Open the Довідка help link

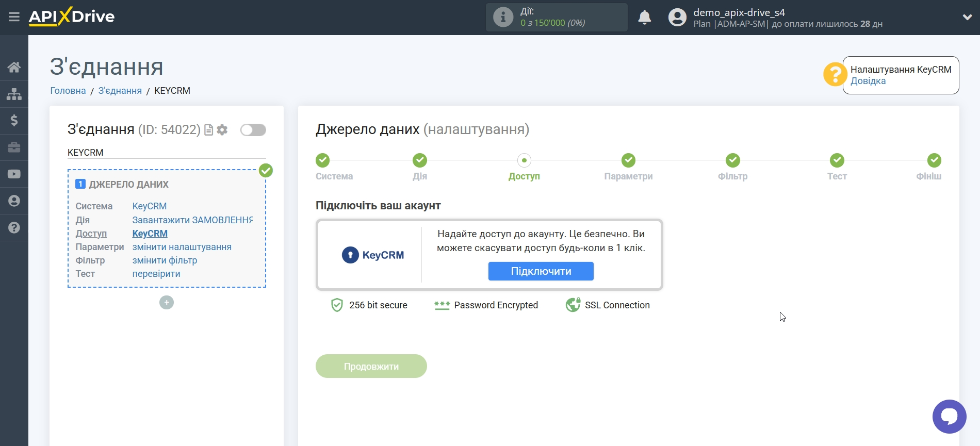[x=868, y=81]
